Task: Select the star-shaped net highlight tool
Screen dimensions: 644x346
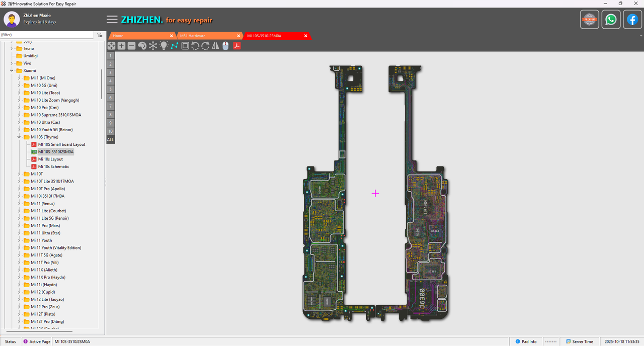Action: 153,46
